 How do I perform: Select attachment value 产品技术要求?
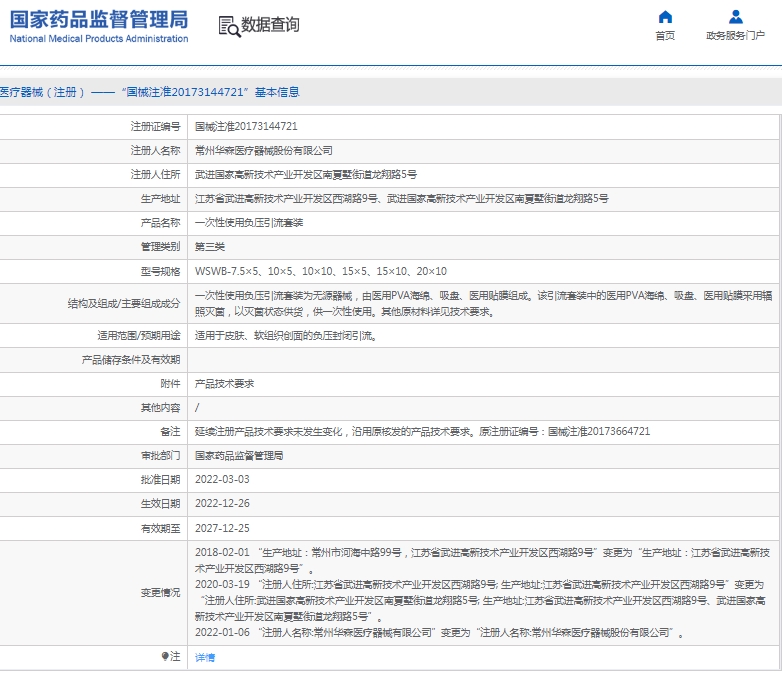pos(224,384)
